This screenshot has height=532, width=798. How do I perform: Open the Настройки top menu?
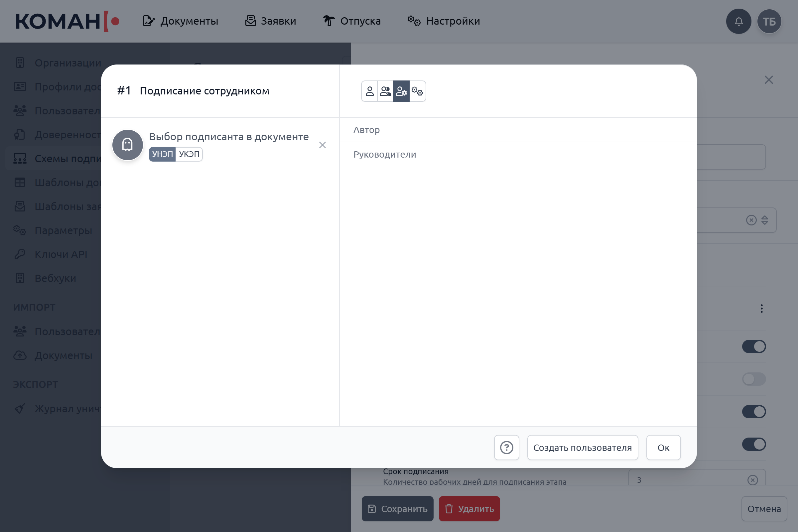(x=444, y=21)
